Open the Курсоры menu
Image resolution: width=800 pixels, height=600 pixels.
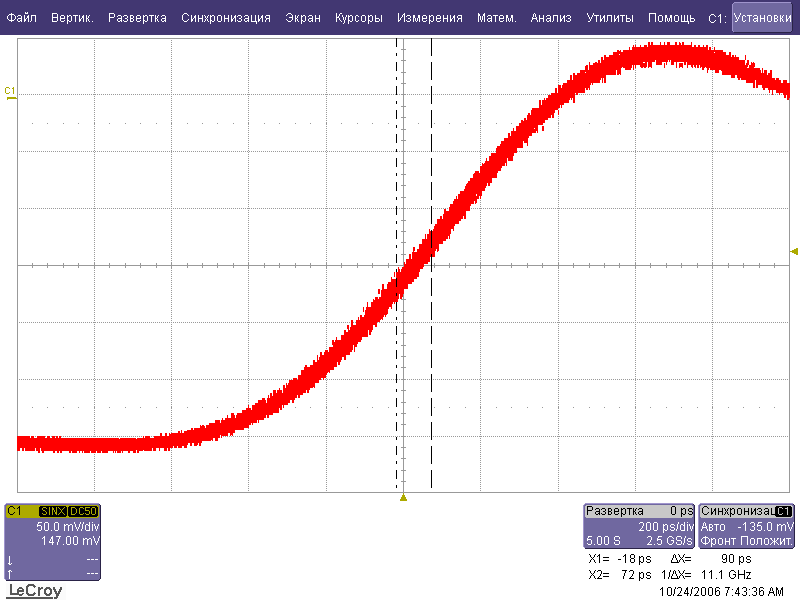click(359, 18)
